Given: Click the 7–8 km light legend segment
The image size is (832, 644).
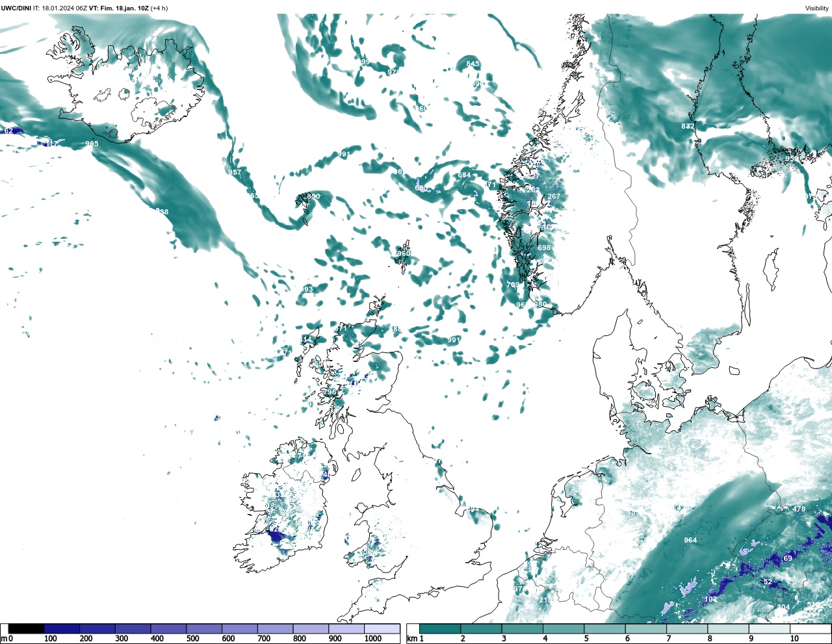Looking at the screenshot, I should point(686,629).
